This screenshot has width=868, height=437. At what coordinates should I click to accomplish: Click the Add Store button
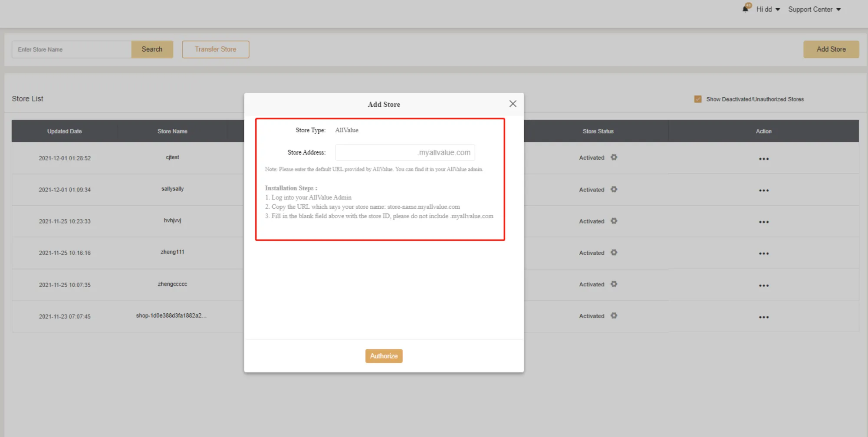pyautogui.click(x=831, y=49)
